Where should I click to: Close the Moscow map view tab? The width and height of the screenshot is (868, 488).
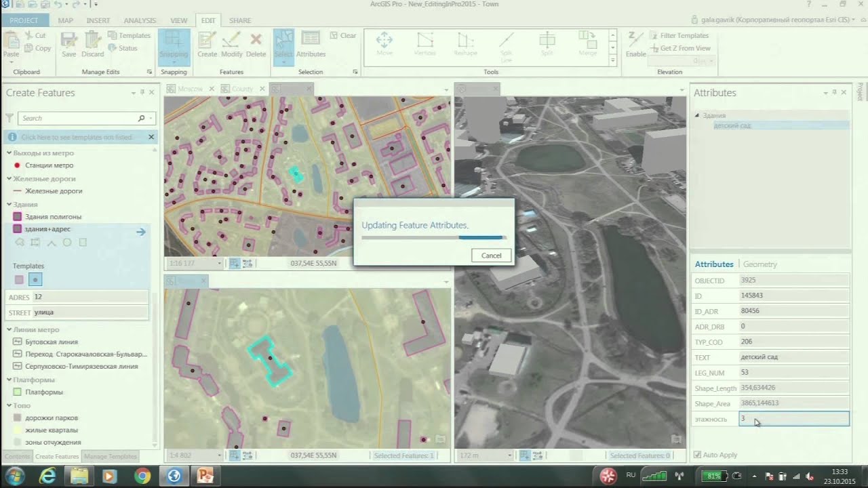point(211,89)
